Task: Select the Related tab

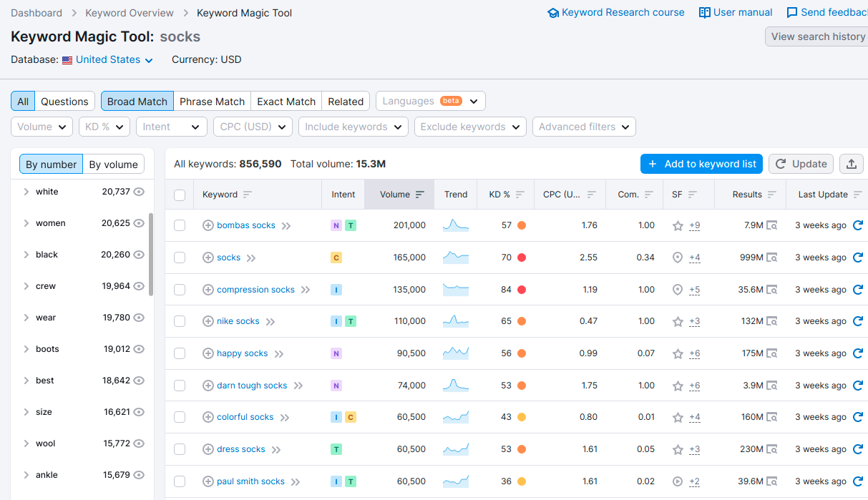Action: click(346, 101)
